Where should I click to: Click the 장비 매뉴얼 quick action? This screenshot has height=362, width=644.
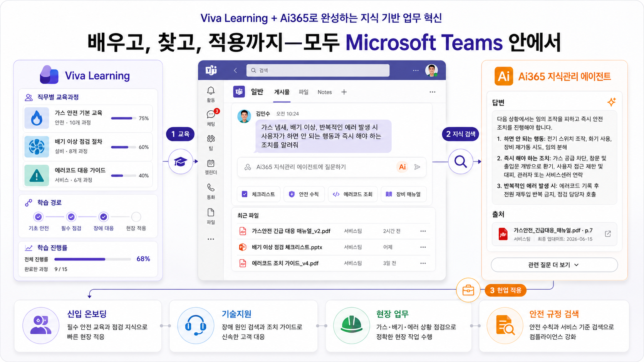(x=404, y=194)
